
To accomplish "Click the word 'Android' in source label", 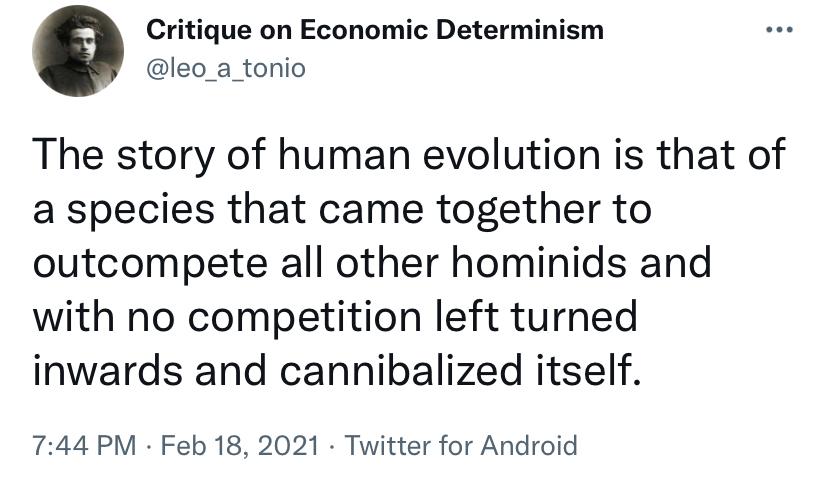I will coord(529,445).
